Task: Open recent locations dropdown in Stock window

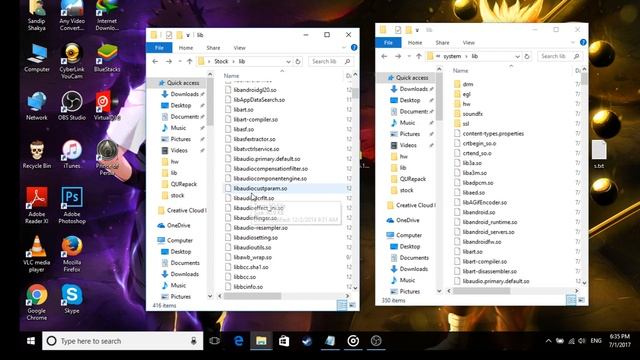Action: click(x=180, y=61)
